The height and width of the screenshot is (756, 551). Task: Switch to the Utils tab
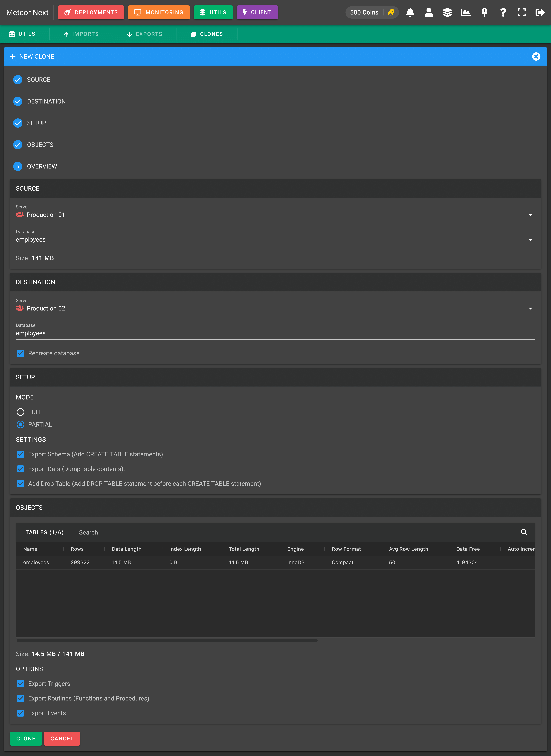22,34
